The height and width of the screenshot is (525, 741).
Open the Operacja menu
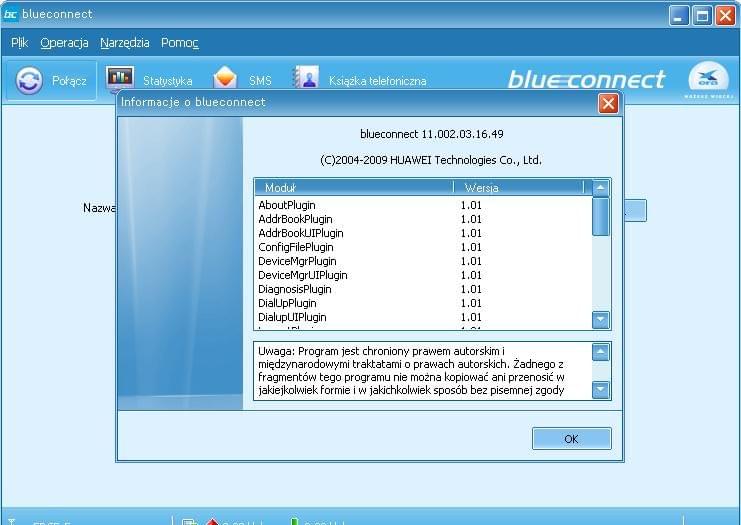coord(64,43)
